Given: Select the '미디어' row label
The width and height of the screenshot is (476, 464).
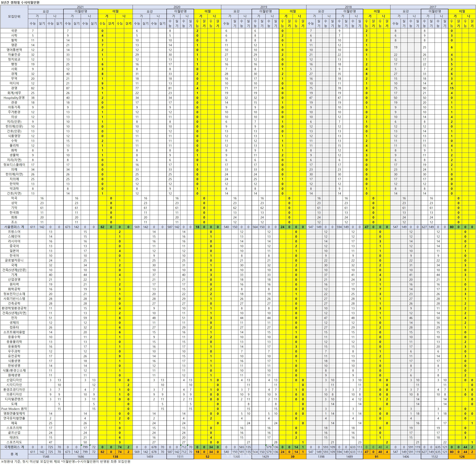Looking at the screenshot, I should pyautogui.click(x=14, y=83).
